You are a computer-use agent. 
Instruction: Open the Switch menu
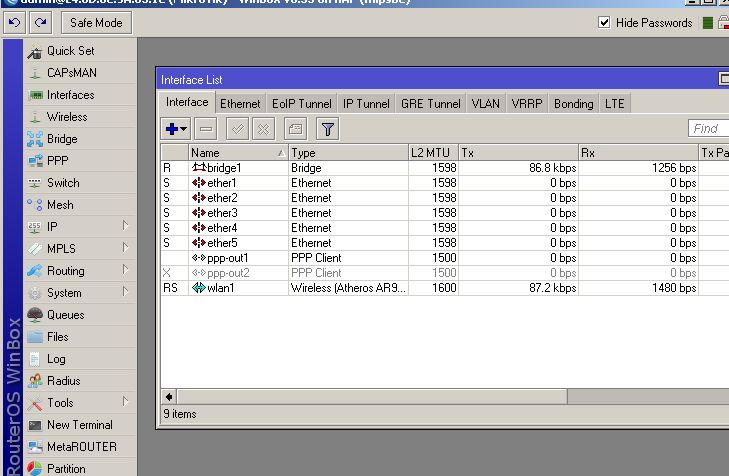80,183
